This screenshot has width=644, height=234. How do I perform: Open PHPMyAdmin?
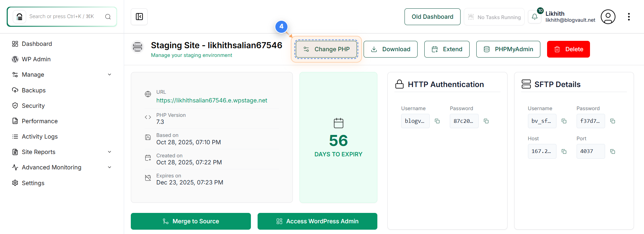click(508, 49)
